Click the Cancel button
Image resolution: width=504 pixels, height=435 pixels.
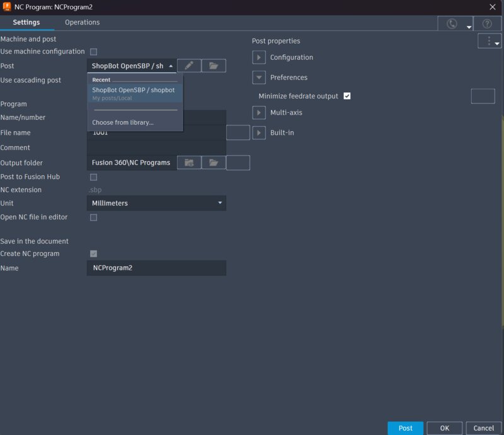[483, 428]
